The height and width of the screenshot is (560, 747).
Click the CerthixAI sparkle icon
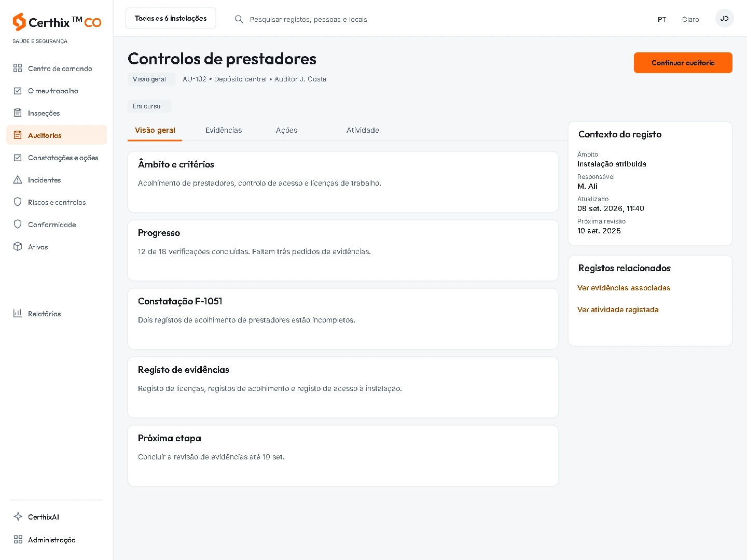[x=18, y=517]
